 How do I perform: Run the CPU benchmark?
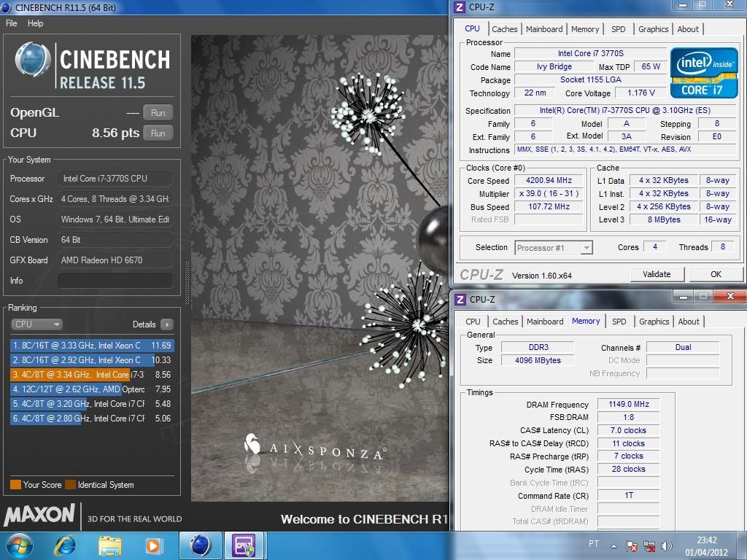[158, 133]
